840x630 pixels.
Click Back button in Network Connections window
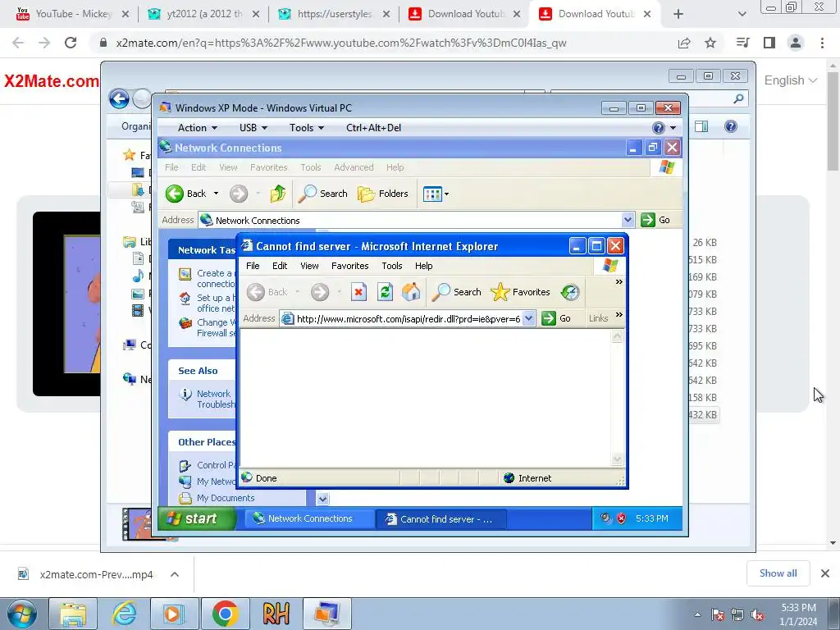click(185, 194)
